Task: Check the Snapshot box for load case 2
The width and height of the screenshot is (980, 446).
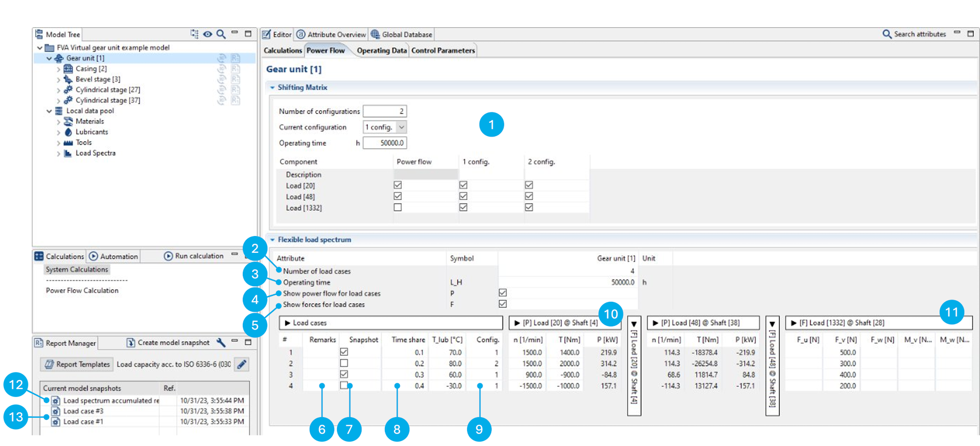Action: [344, 363]
